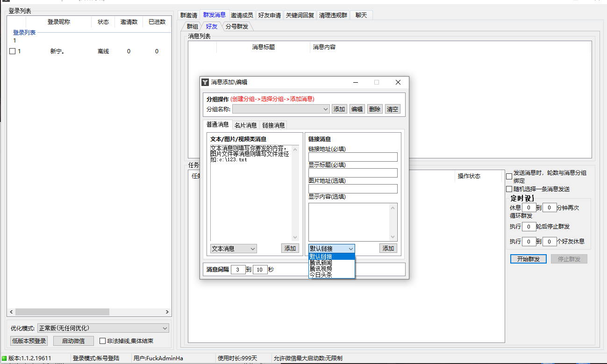Click the 轮后停止群发 count field

click(528, 227)
